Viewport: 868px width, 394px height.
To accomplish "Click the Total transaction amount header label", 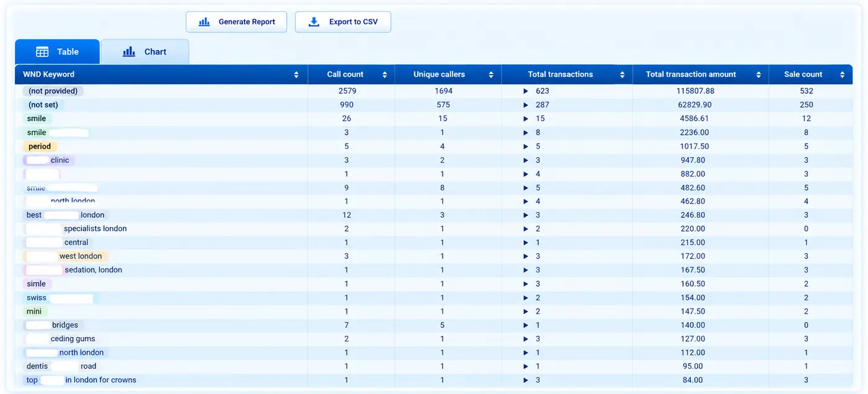I will click(691, 74).
